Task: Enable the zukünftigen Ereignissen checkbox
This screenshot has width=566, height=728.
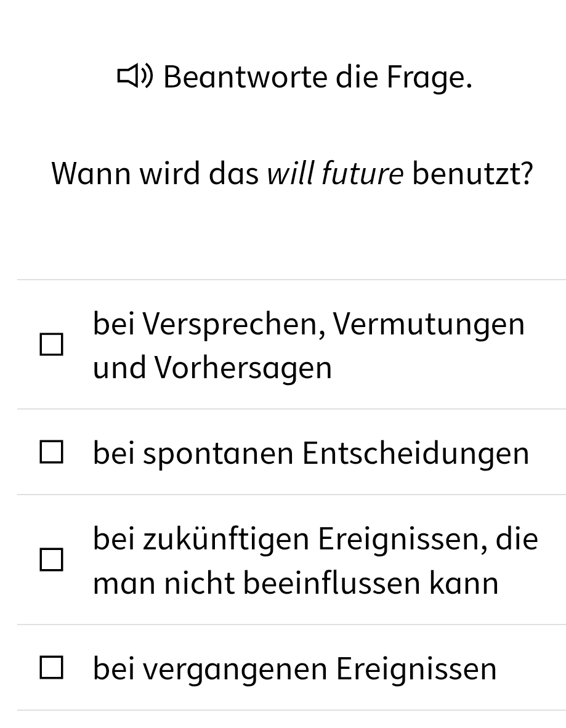Action: click(x=52, y=560)
